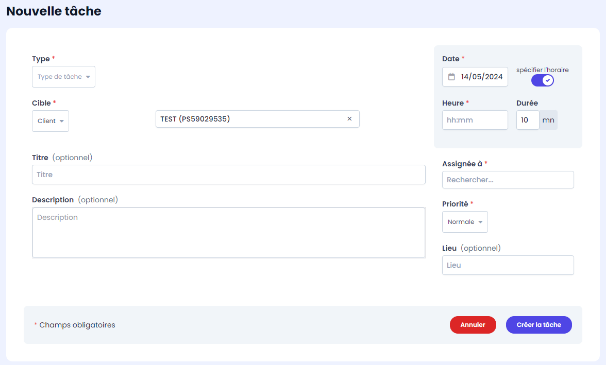Open the Type de tâche dropdown
Image resolution: width=606 pixels, height=365 pixels.
(64, 77)
